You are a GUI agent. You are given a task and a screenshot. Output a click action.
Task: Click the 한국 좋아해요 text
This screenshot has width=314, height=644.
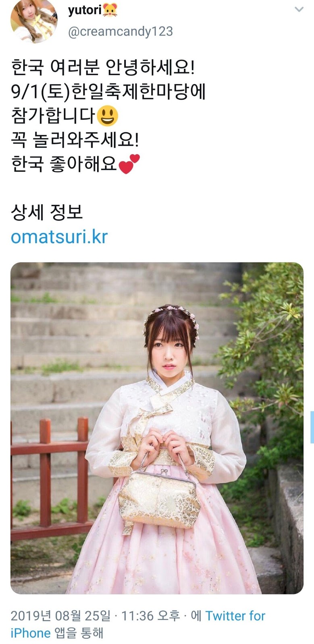click(x=64, y=164)
